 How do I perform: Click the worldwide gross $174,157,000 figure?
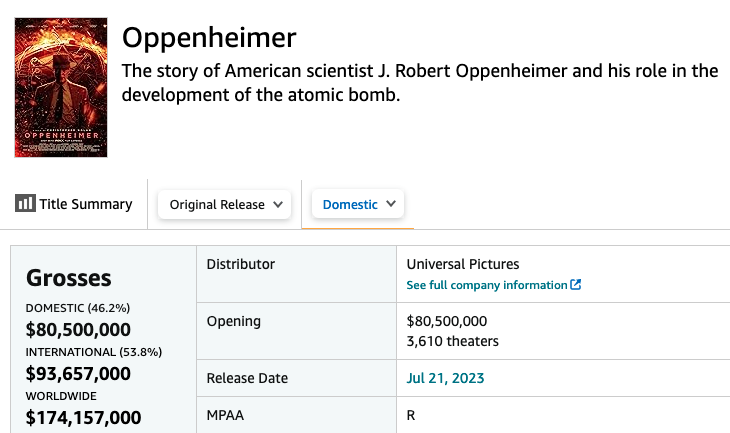[83, 418]
